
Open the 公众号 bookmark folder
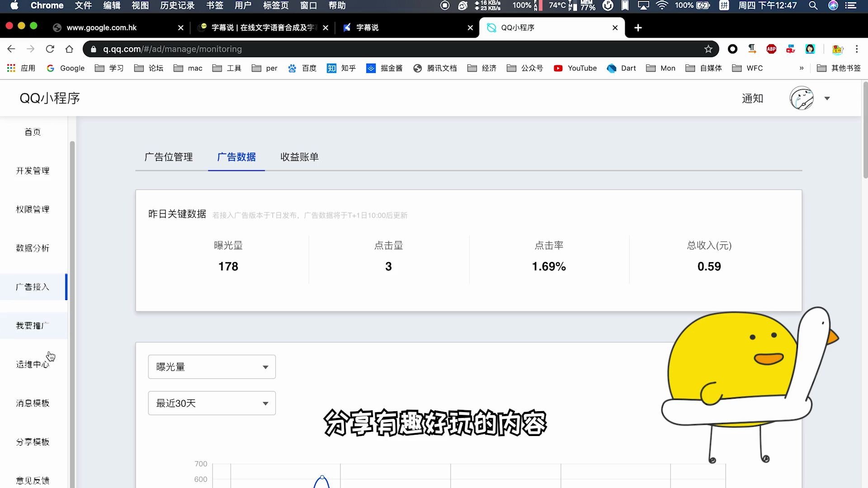(x=525, y=68)
